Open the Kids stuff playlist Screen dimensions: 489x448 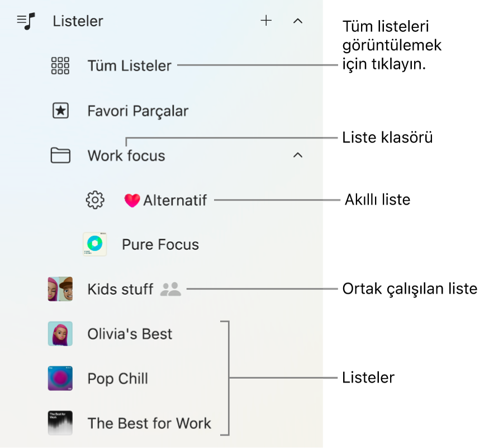click(120, 289)
